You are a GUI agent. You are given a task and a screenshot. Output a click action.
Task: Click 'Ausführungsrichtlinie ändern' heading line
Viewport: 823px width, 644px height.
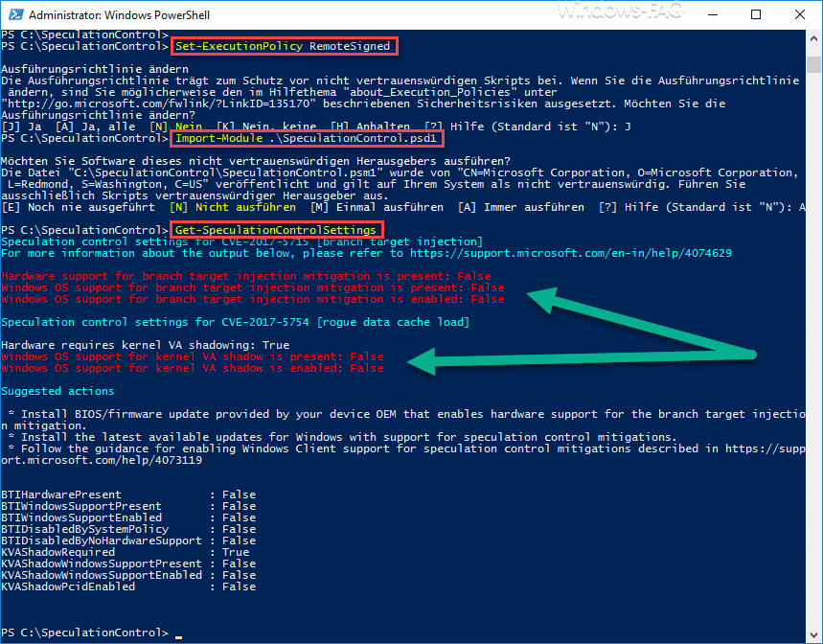pyautogui.click(x=95, y=69)
